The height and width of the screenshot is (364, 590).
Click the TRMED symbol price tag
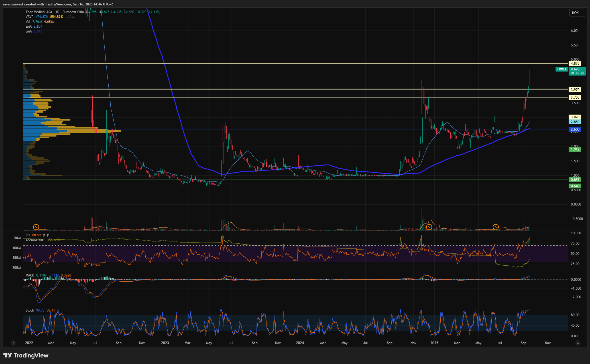coord(562,69)
